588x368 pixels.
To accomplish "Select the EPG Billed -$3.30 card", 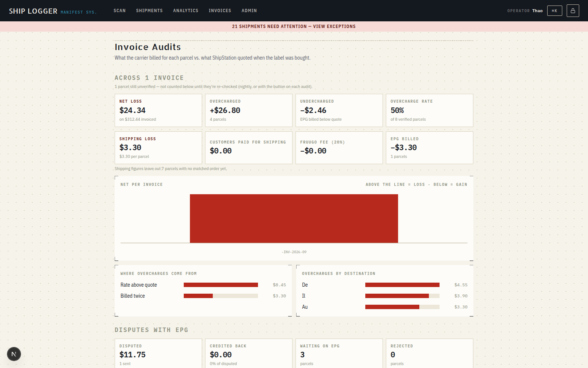I will pos(430,148).
